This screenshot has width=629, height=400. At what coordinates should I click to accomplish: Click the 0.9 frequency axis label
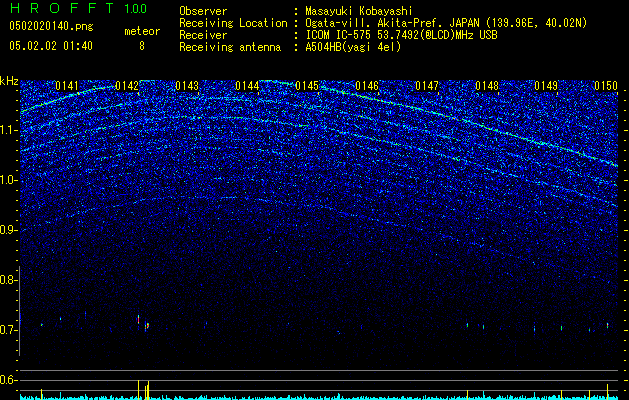[9, 230]
